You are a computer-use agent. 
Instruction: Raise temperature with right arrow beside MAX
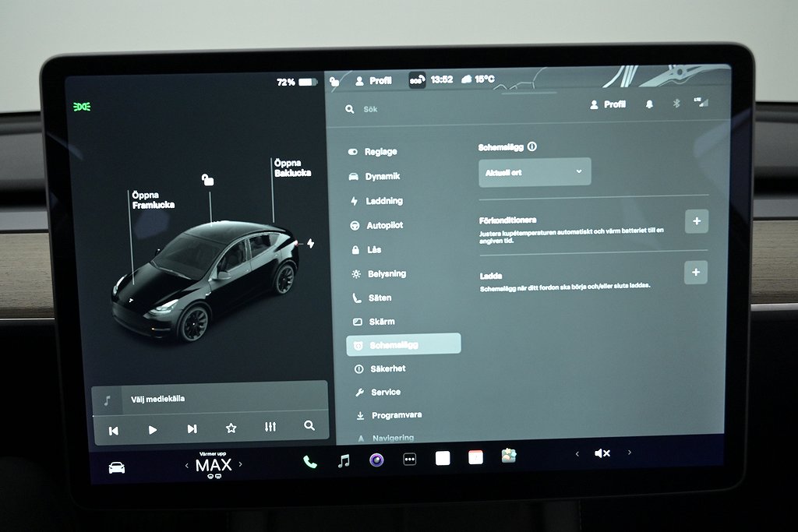point(241,464)
